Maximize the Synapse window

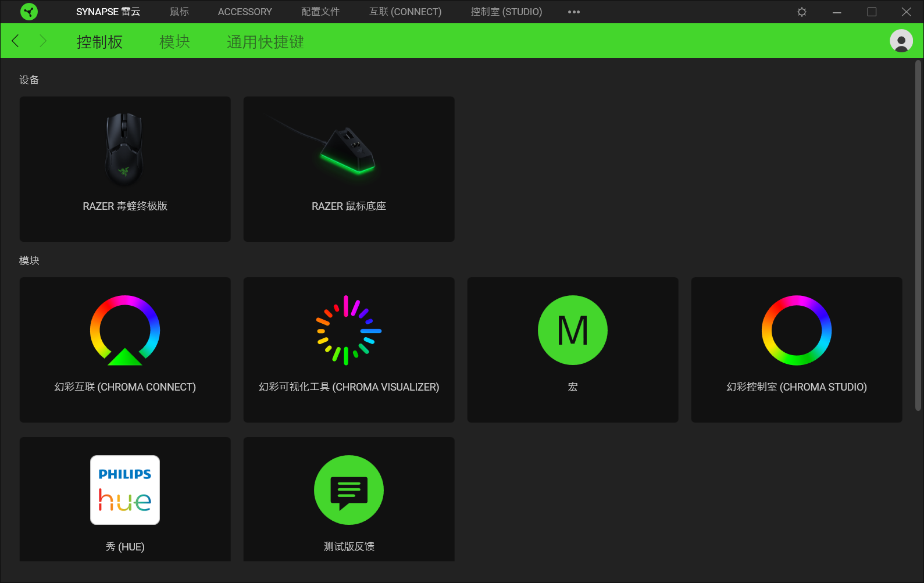(x=872, y=12)
